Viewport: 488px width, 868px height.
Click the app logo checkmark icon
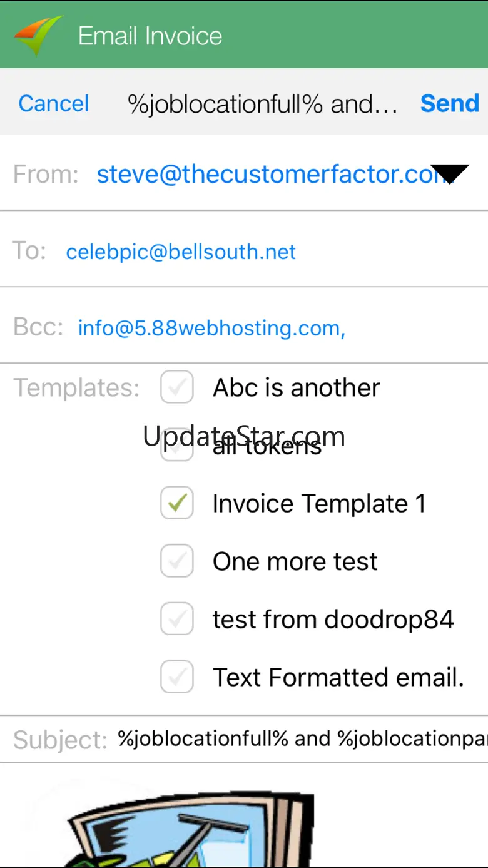click(x=38, y=34)
